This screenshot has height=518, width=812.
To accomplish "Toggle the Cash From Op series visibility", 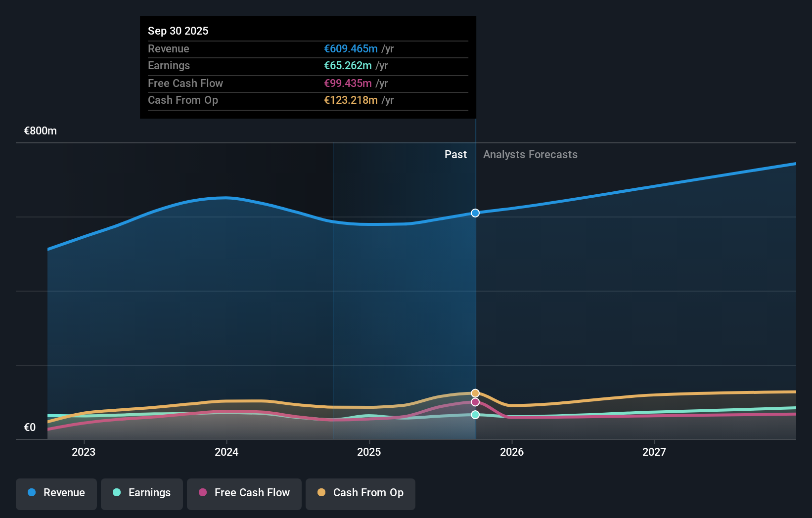I will pyautogui.click(x=360, y=493).
